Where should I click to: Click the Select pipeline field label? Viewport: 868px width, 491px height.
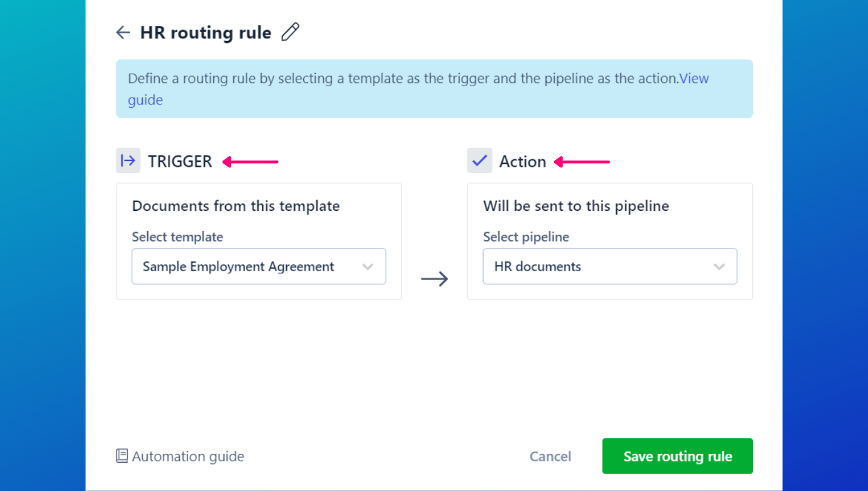(x=526, y=237)
